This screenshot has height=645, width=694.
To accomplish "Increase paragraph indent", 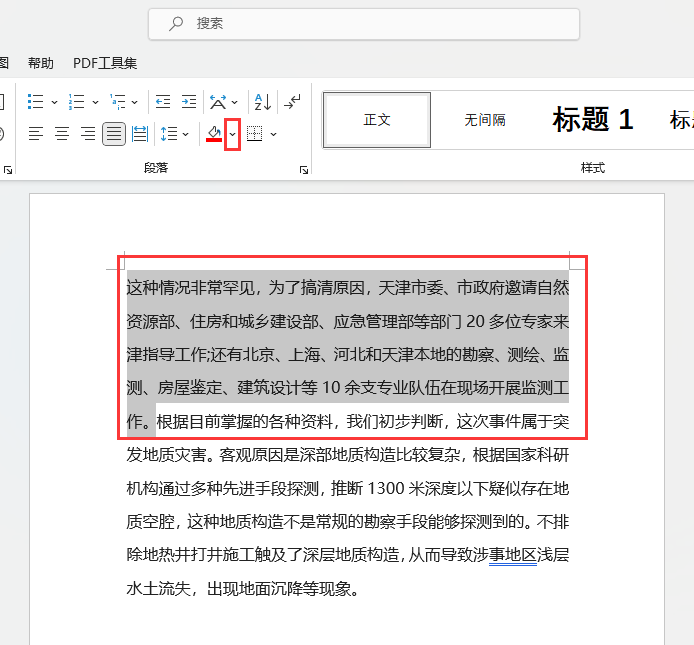I will click(189, 102).
